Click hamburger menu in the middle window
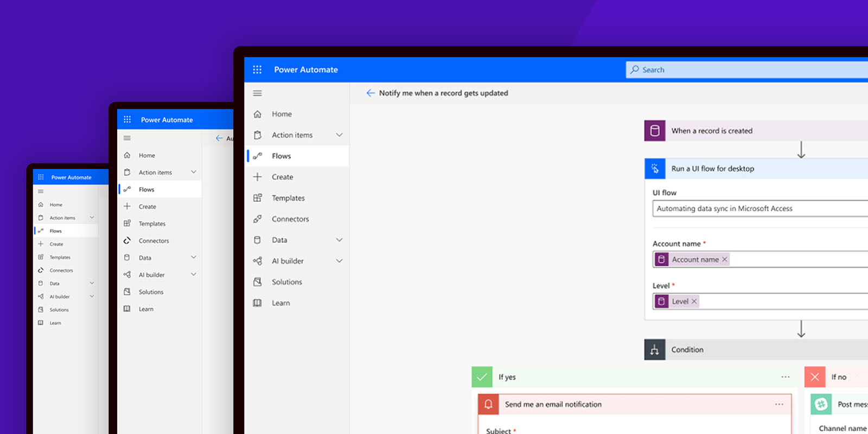Screen dimensions: 868x434 tap(127, 138)
